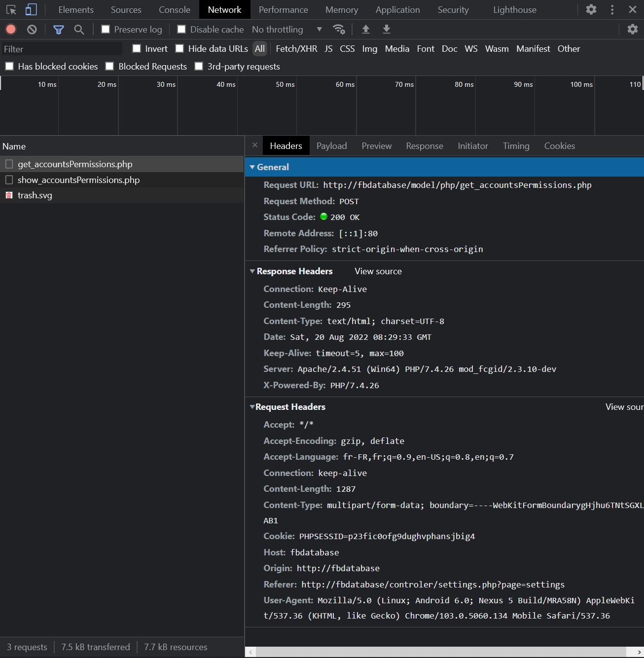Image resolution: width=644 pixels, height=658 pixels.
Task: Collapse the Response Headers section
Action: (x=252, y=271)
